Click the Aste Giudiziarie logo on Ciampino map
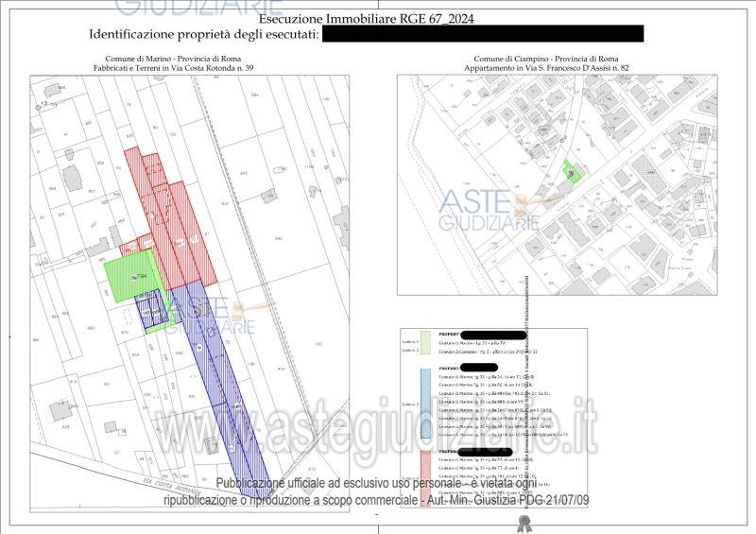The width and height of the screenshot is (756, 534). [x=490, y=211]
